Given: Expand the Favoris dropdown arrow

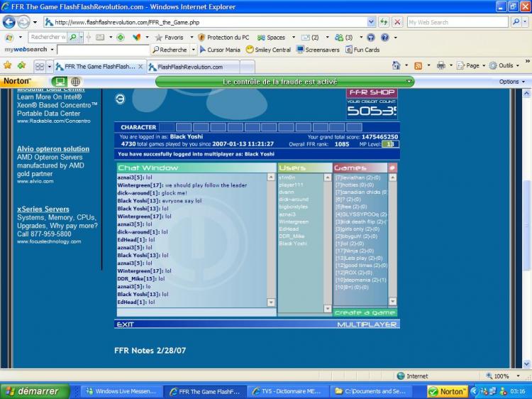Looking at the screenshot, I should 192,38.
